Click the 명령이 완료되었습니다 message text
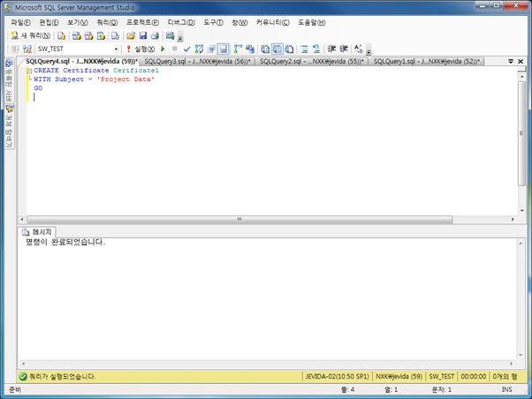The image size is (532, 399). point(65,242)
